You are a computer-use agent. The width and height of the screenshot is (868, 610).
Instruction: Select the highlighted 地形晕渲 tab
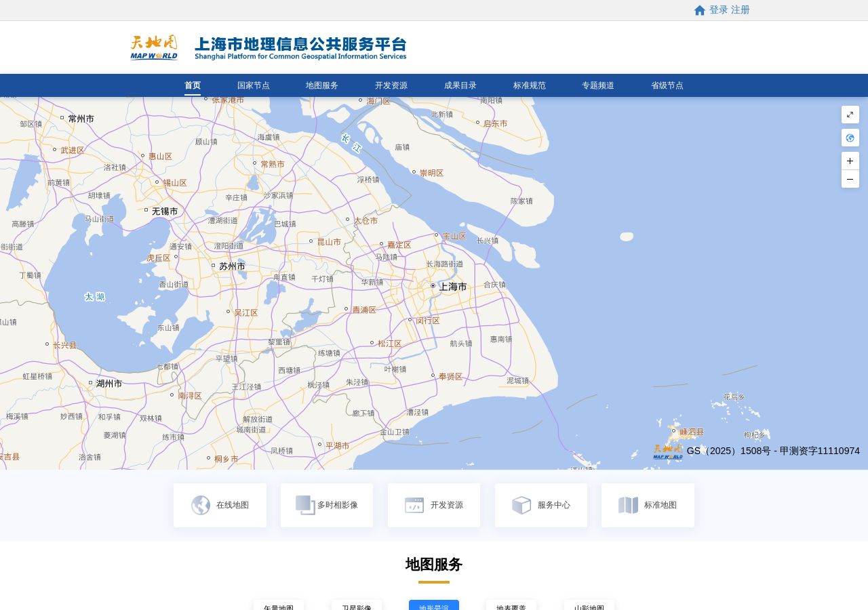(434, 605)
